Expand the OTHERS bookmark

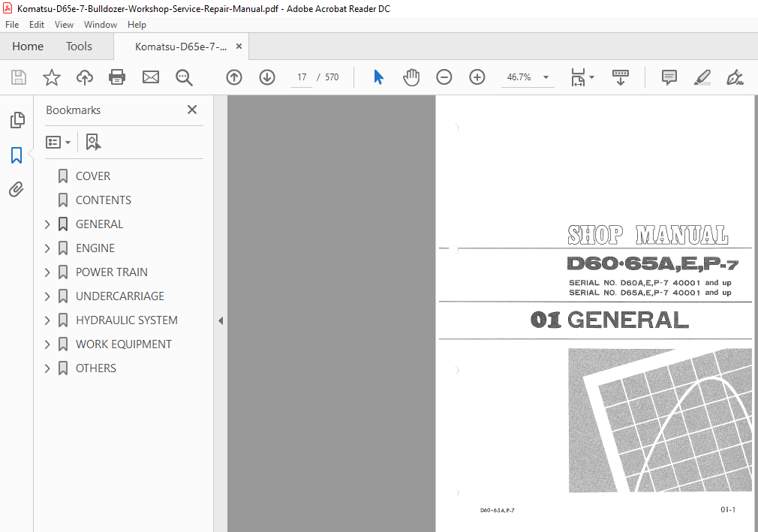[47, 368]
